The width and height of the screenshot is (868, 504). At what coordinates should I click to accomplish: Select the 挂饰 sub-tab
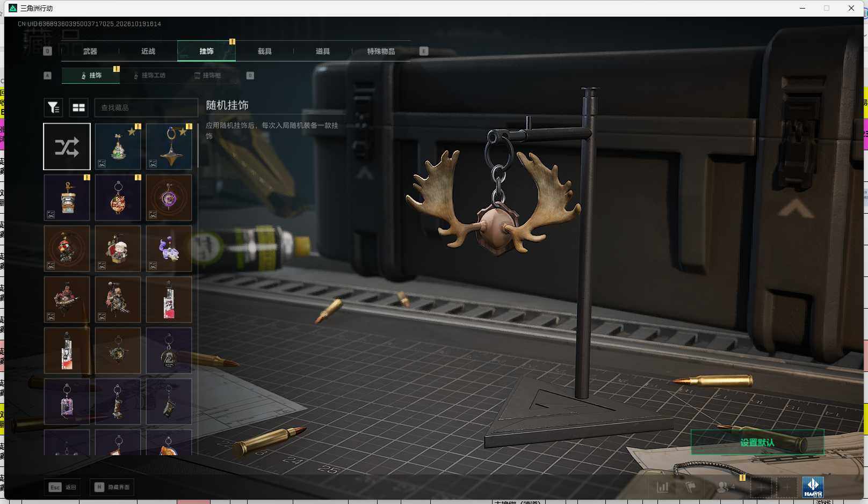click(91, 75)
